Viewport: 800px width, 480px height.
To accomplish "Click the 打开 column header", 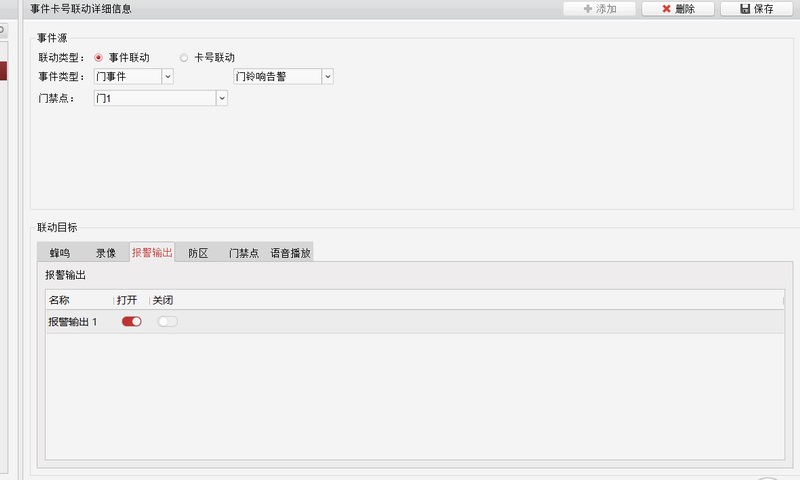I will 127,300.
